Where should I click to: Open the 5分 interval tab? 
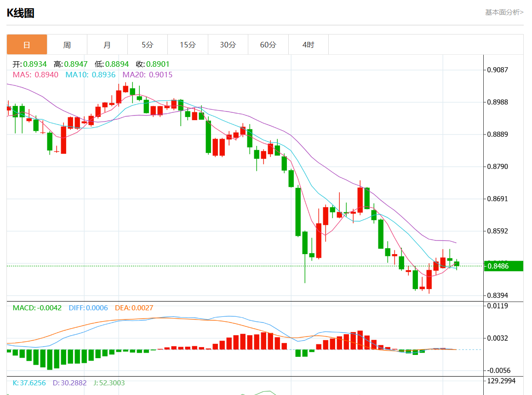(148, 45)
